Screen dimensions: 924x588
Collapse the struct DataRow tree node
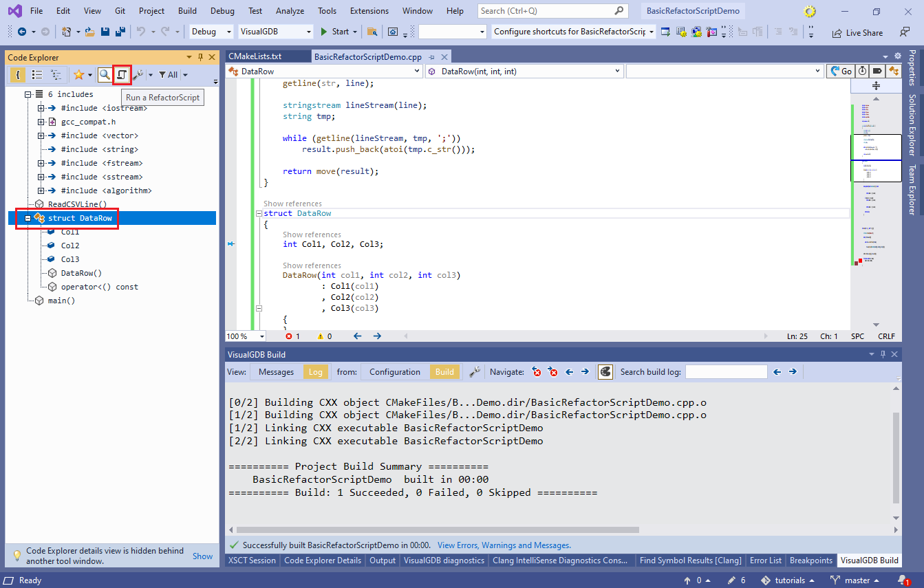28,218
